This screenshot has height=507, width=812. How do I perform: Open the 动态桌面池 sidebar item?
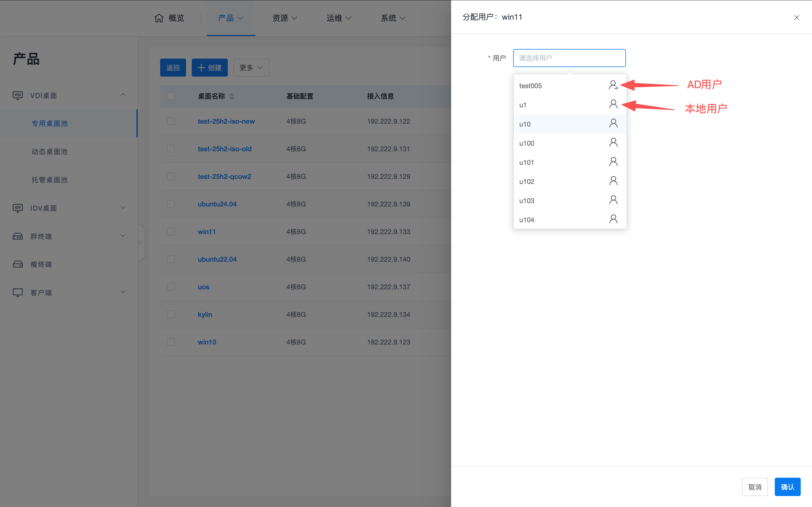(50, 152)
